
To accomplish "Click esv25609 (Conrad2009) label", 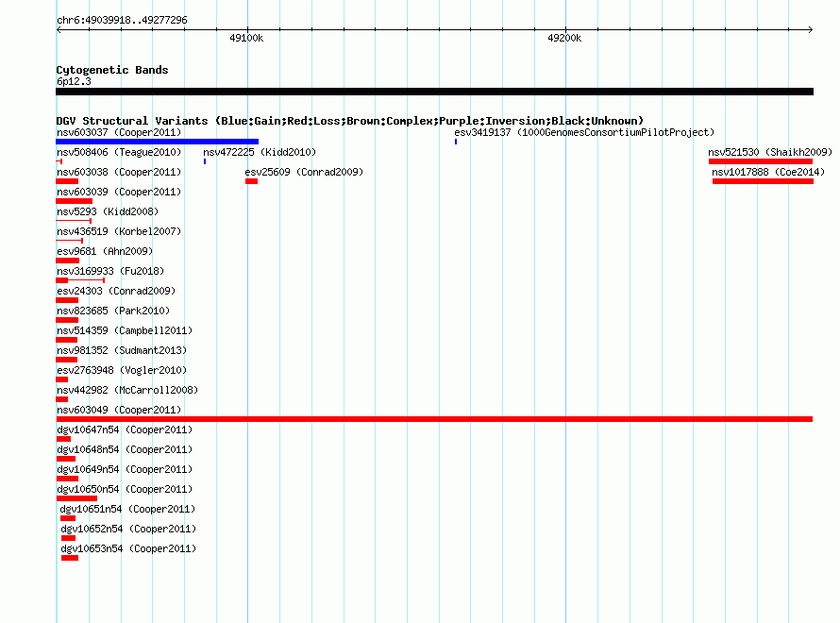I will (x=304, y=172).
